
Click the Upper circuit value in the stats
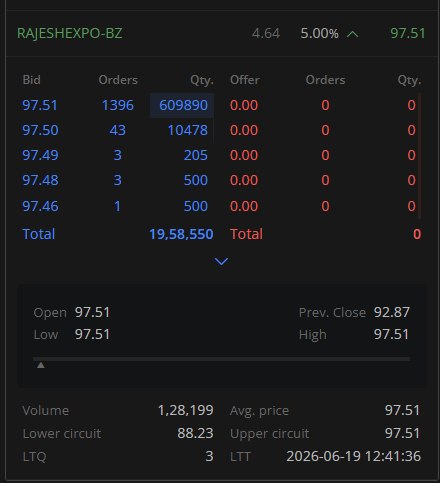402,433
